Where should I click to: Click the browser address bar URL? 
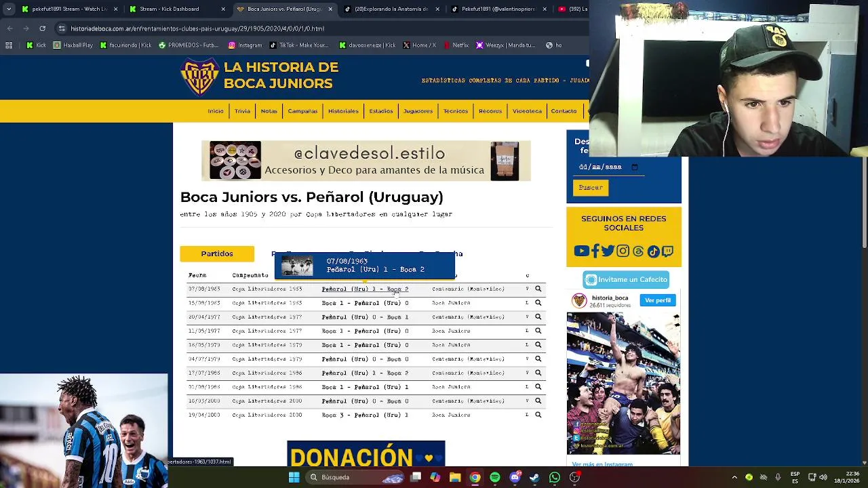click(197, 28)
